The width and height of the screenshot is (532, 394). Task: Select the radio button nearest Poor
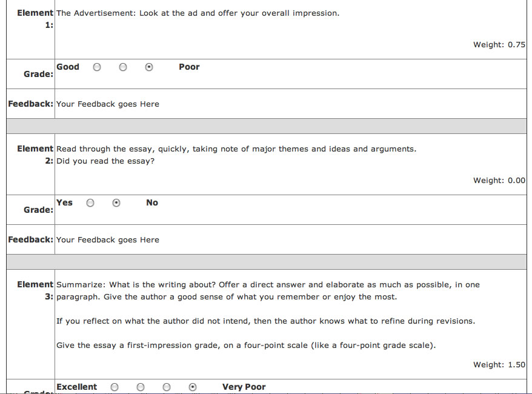pos(149,67)
